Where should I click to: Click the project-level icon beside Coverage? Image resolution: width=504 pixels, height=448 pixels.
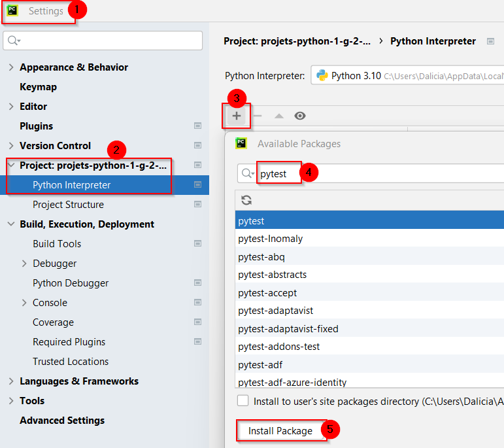197,322
